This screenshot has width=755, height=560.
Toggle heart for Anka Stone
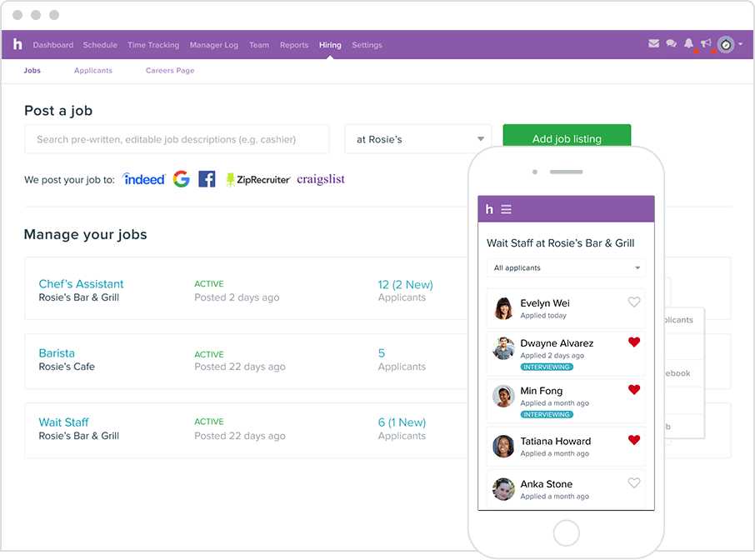[x=634, y=483]
